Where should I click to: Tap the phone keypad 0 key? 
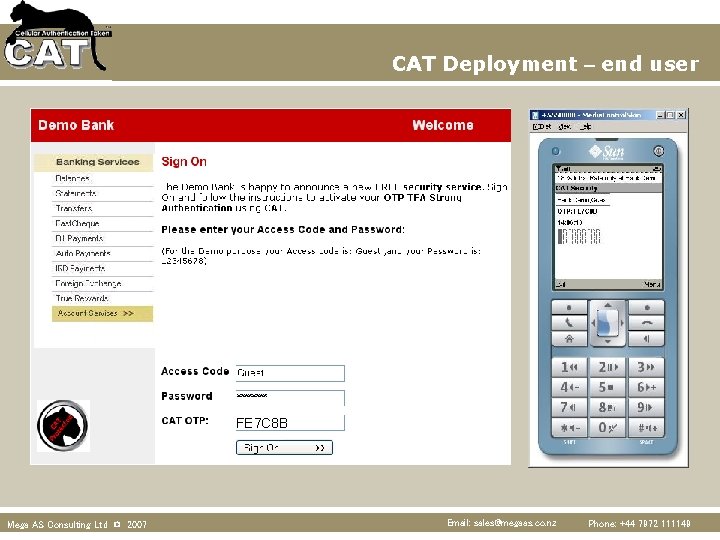(608, 428)
